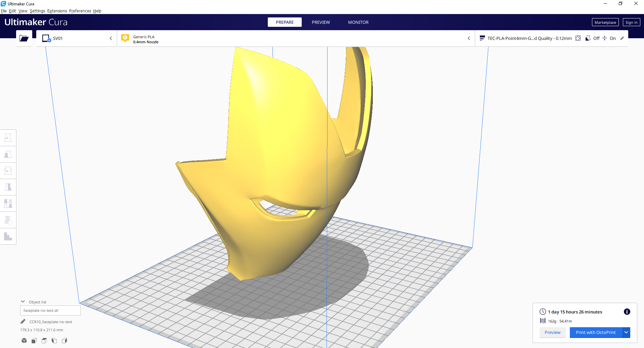
Task: Click the Ultimaker Cura logo
Action: (x=36, y=22)
